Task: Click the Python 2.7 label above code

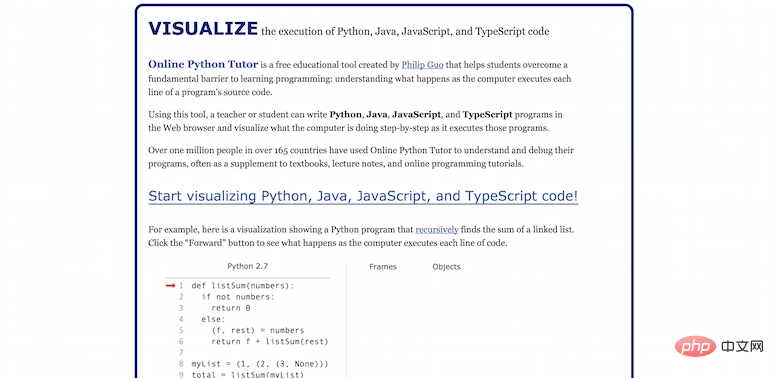Action: click(x=247, y=266)
